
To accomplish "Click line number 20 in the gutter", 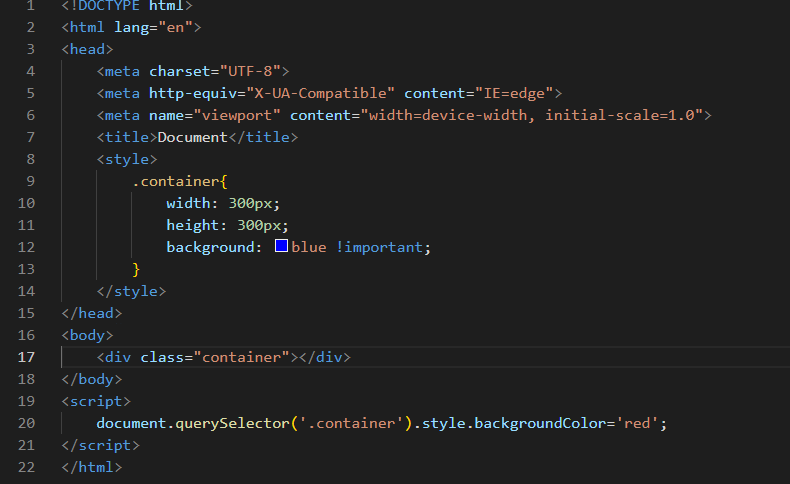I will pyautogui.click(x=26, y=423).
